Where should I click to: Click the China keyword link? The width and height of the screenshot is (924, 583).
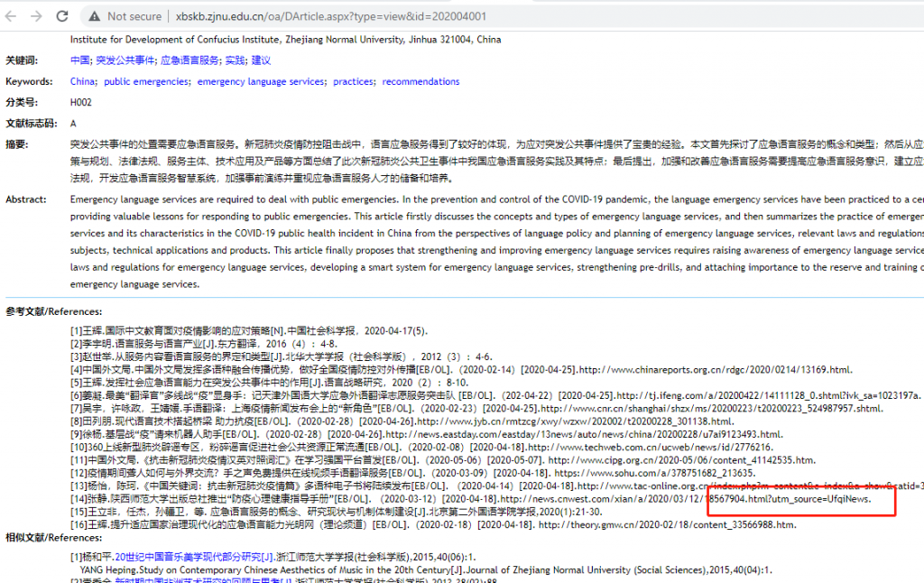click(82, 81)
